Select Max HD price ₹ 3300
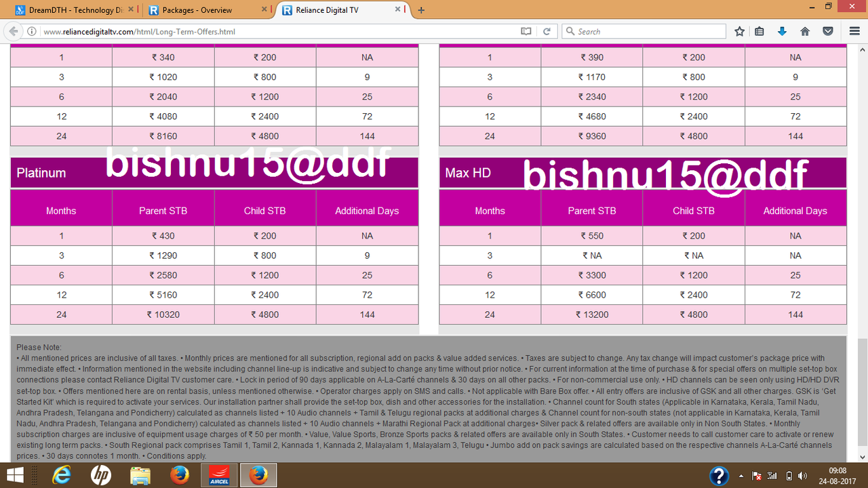The width and height of the screenshot is (868, 488). 592,275
